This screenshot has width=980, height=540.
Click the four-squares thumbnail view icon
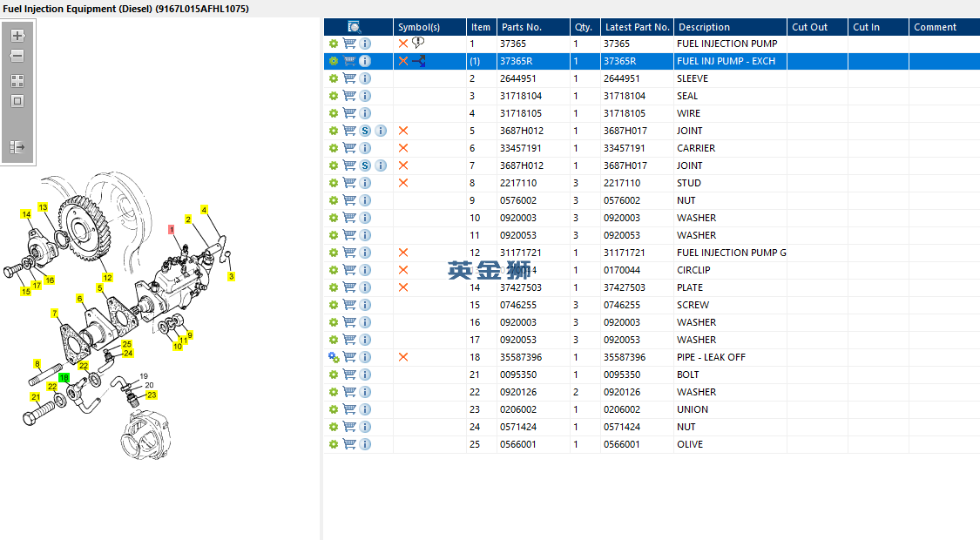(x=17, y=81)
